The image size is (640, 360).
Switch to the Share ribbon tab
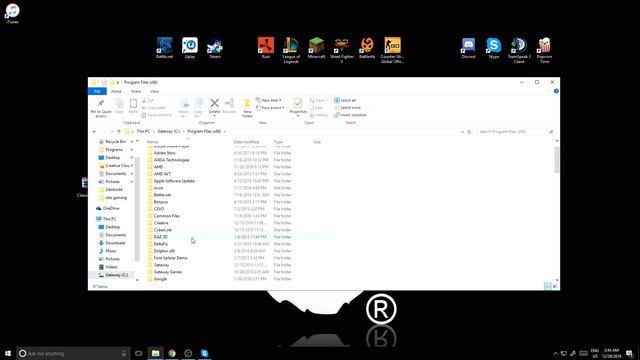[x=136, y=91]
